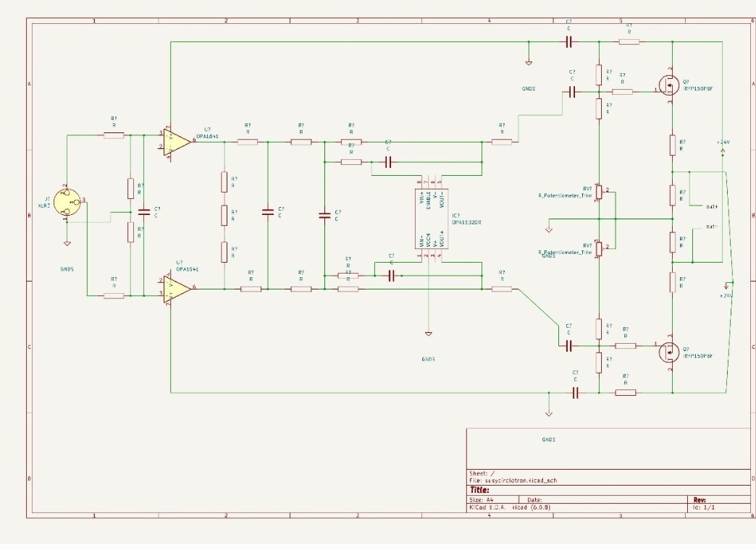
Task: Click the lower OPA1641 op-amp triangle
Action: [x=177, y=289]
